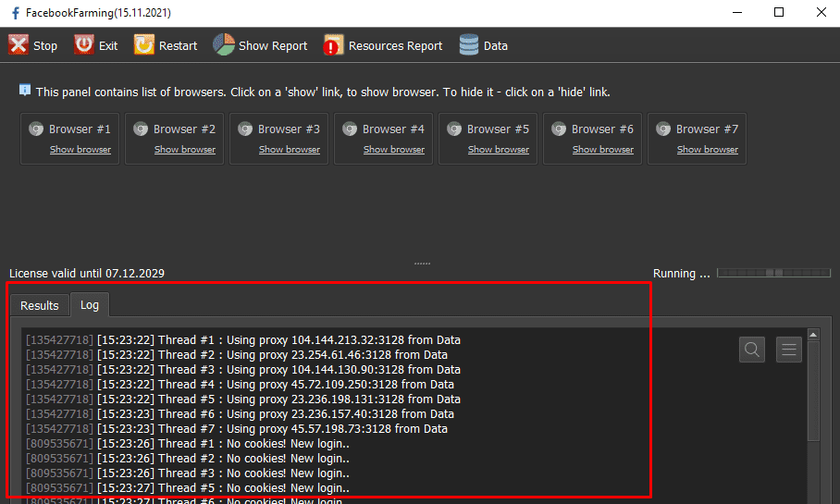
Task: Click the red X Stop icon
Action: click(19, 45)
